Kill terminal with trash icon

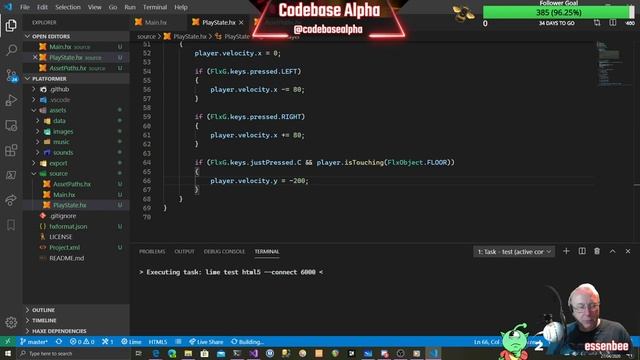597,251
